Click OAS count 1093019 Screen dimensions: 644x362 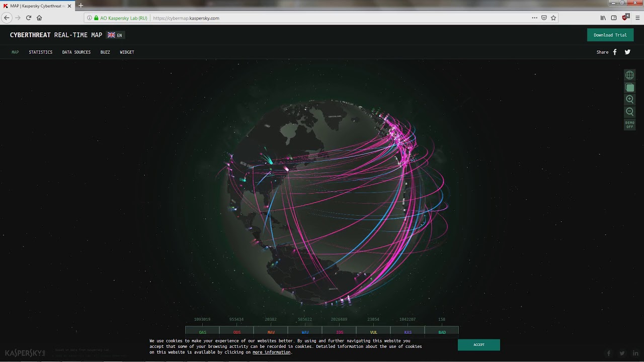click(202, 319)
